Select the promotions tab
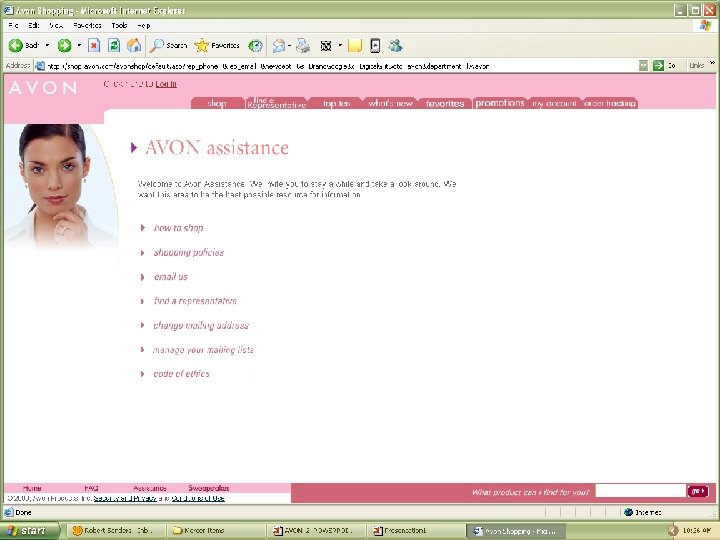 pyautogui.click(x=500, y=103)
